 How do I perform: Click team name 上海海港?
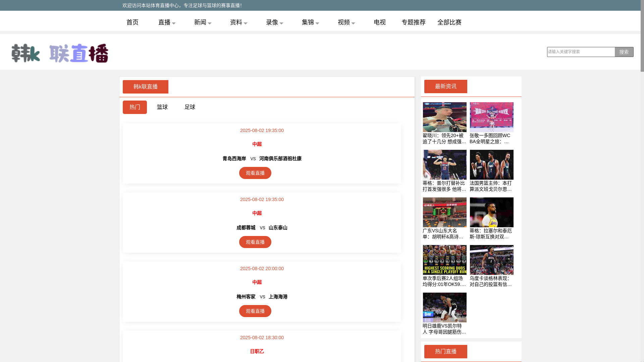(x=278, y=297)
